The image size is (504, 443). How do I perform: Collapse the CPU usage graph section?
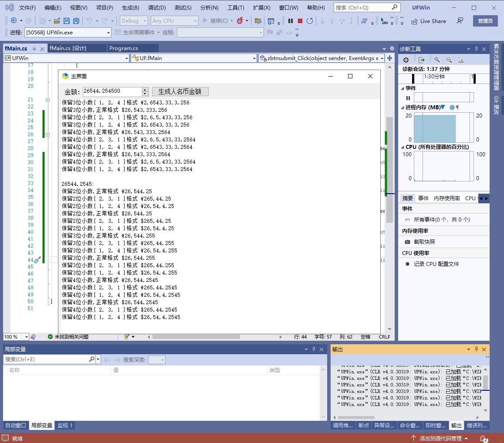click(x=403, y=147)
